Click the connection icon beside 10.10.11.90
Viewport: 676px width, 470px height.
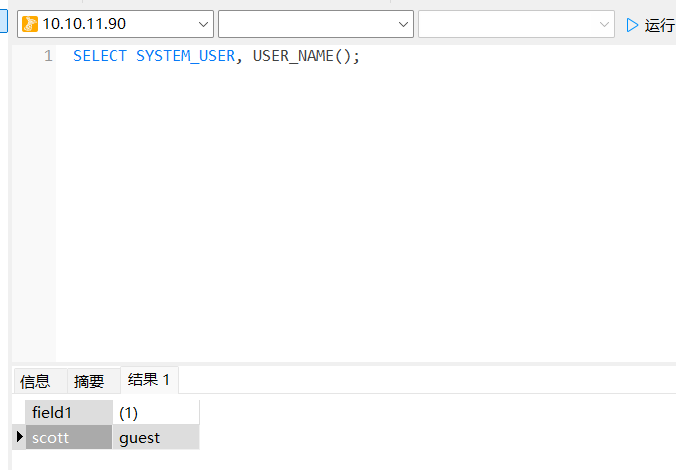click(30, 24)
